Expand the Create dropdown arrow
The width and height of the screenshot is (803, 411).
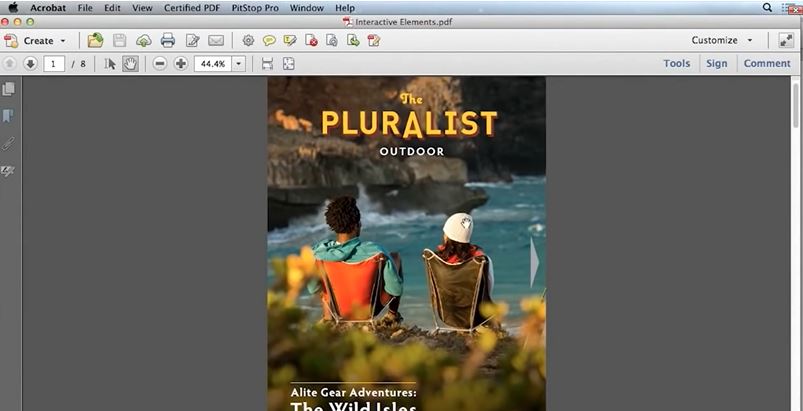point(63,40)
